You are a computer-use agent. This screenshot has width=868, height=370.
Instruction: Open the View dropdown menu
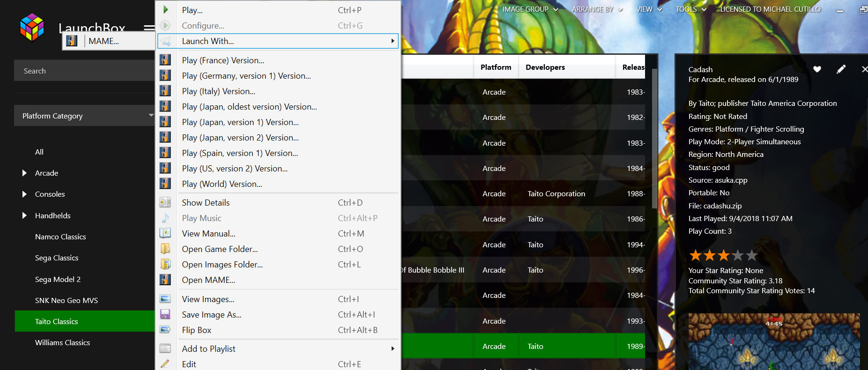pyautogui.click(x=649, y=9)
